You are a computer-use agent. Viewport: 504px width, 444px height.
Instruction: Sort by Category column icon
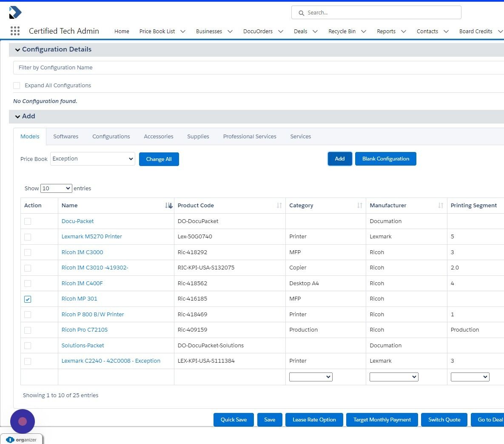(x=360, y=205)
